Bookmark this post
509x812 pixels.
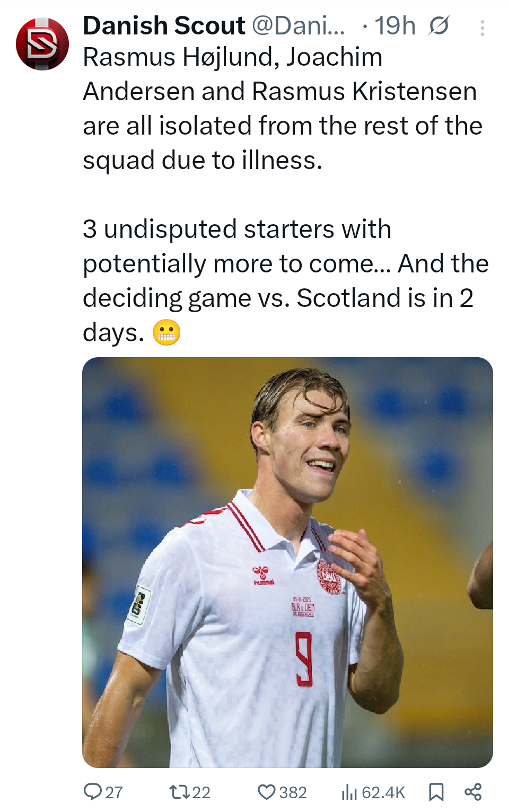point(436,792)
